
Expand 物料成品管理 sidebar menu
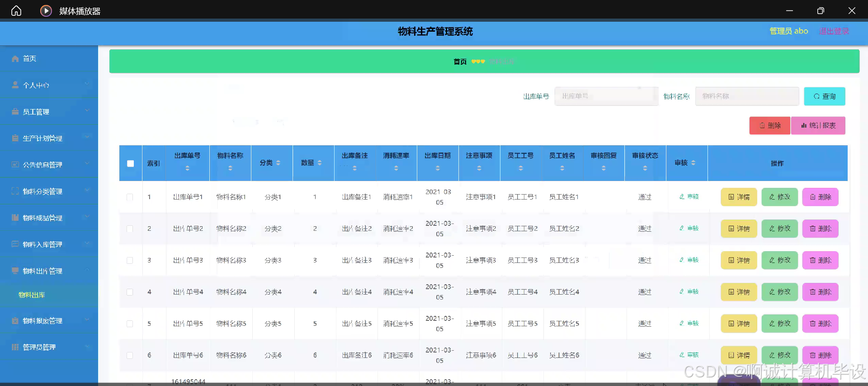tap(49, 218)
